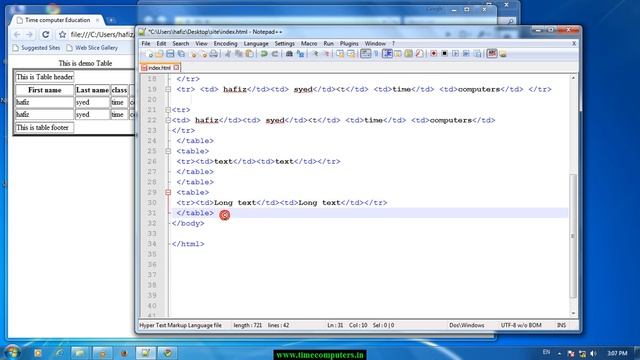Click the Zoom Out toolbar icon
This screenshot has height=360, width=640.
[x=326, y=54]
